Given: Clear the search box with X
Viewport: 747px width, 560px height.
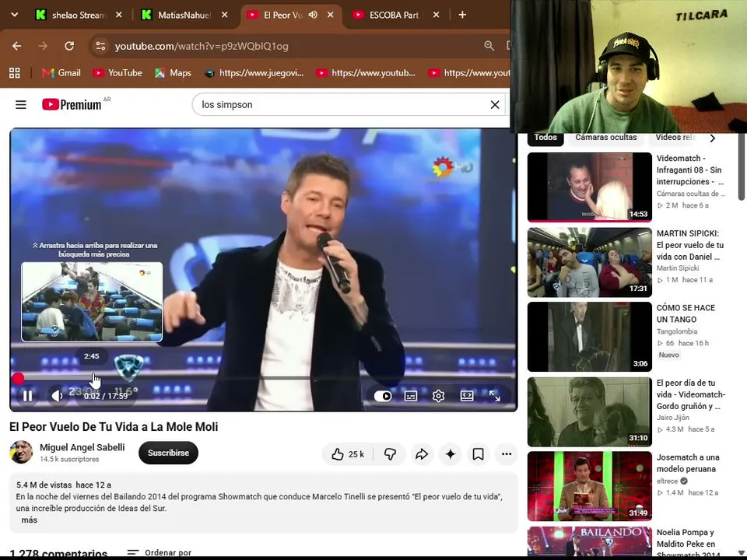Looking at the screenshot, I should click(495, 105).
